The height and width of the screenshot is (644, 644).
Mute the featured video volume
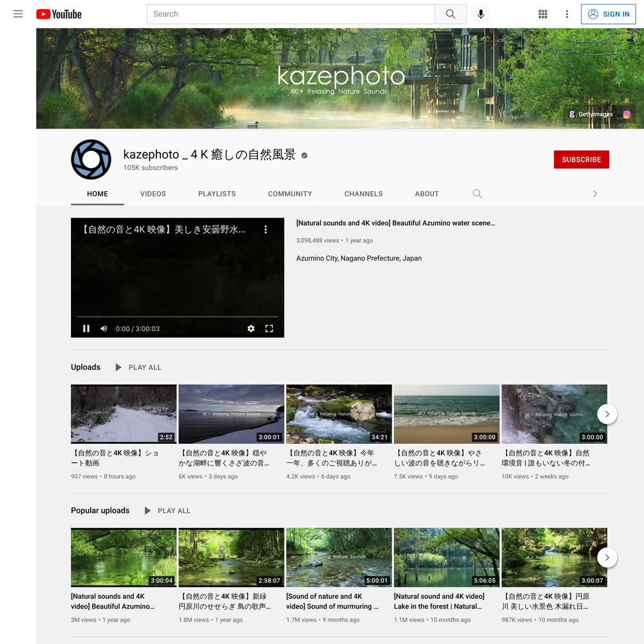point(104,328)
